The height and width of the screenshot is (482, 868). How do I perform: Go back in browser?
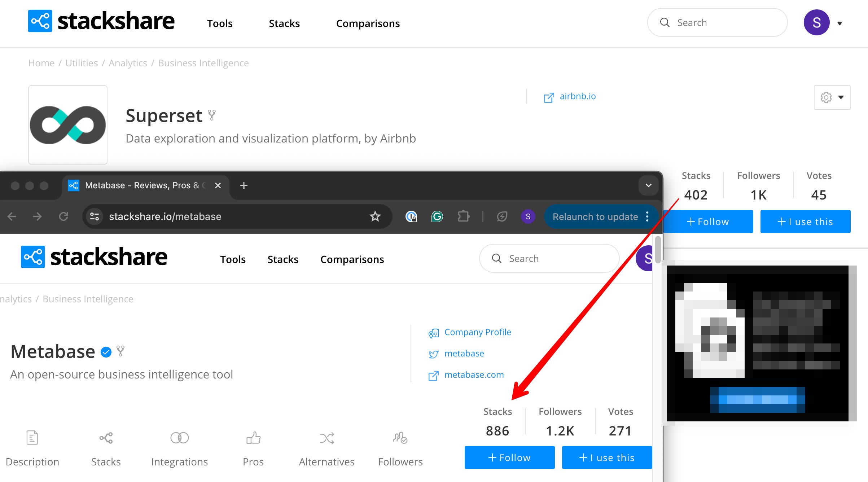[12, 216]
